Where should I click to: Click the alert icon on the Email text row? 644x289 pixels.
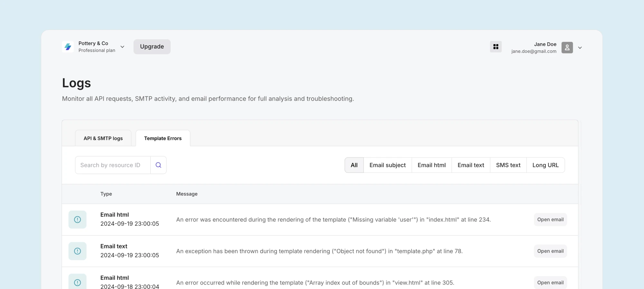coord(77,251)
